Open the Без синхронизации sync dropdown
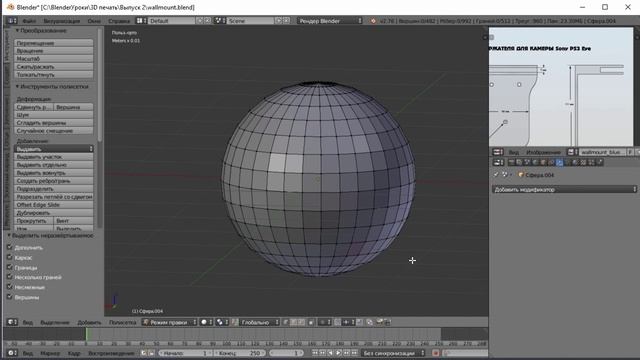The image size is (640, 360). pos(393,353)
